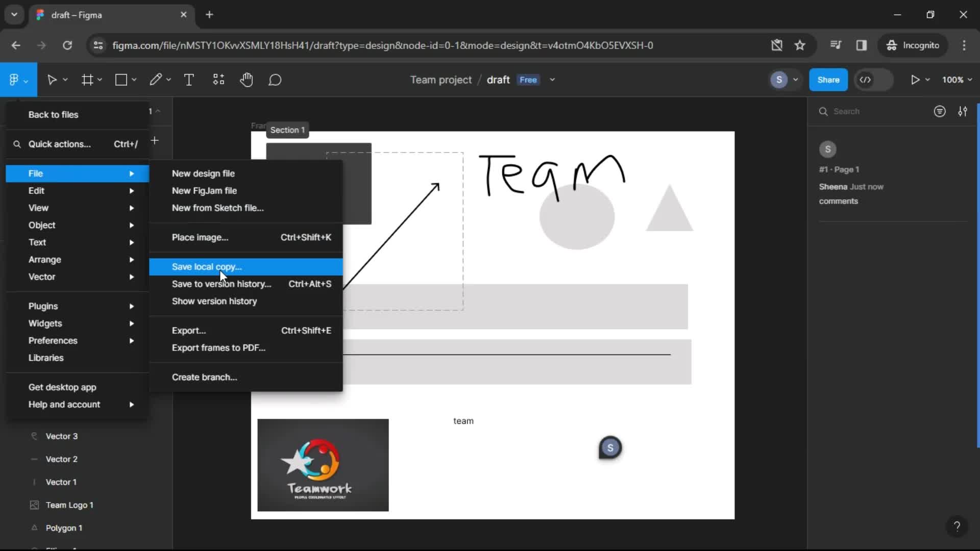Choose Export menu item
Screen dimensions: 980x551
coord(246,331)
